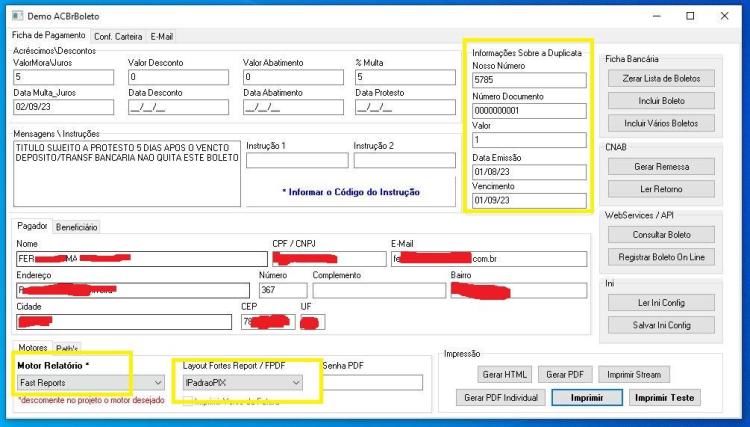Click Zerar Lista de Boletos button
This screenshot has height=427, width=750.
click(661, 78)
